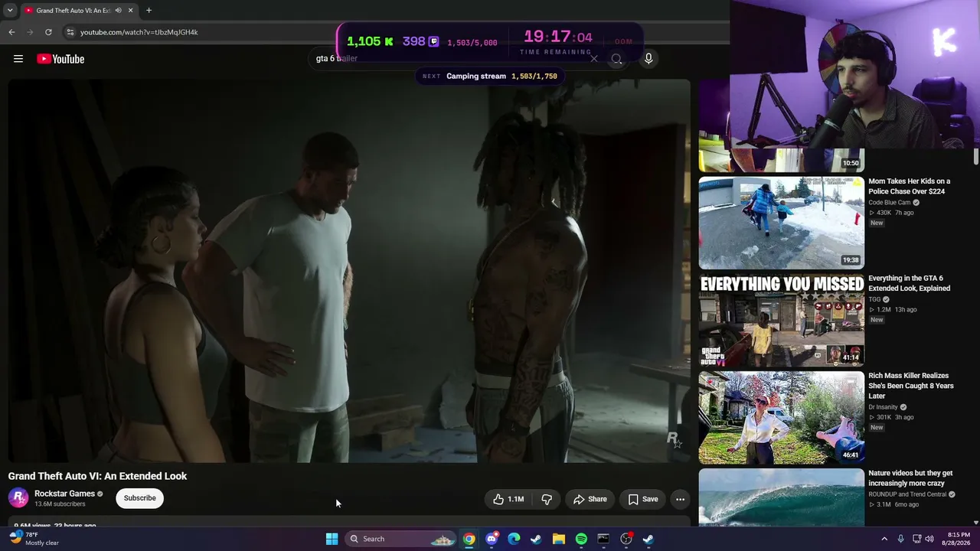Viewport: 980px width, 551px height.
Task: Start voice search with the microphone
Action: [648, 59]
